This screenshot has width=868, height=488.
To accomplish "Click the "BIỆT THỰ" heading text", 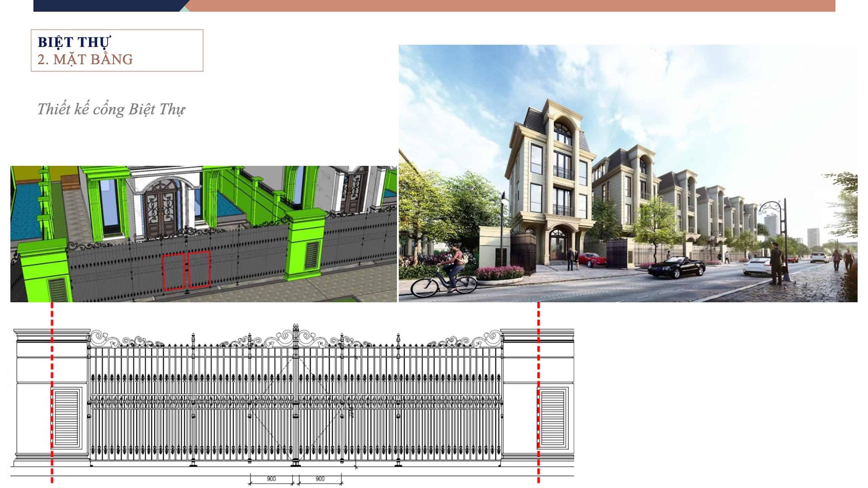I will [74, 42].
